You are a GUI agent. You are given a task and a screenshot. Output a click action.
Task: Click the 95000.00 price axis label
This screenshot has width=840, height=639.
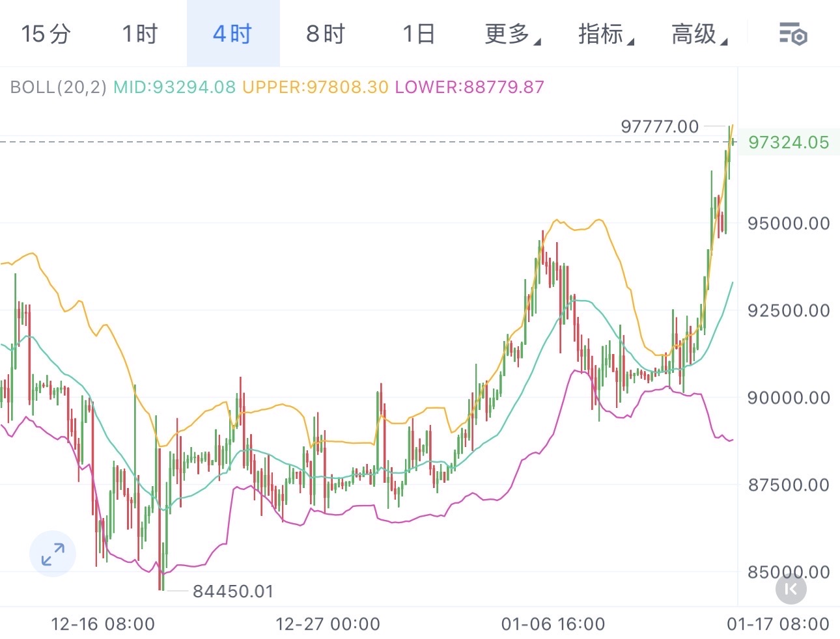point(789,224)
